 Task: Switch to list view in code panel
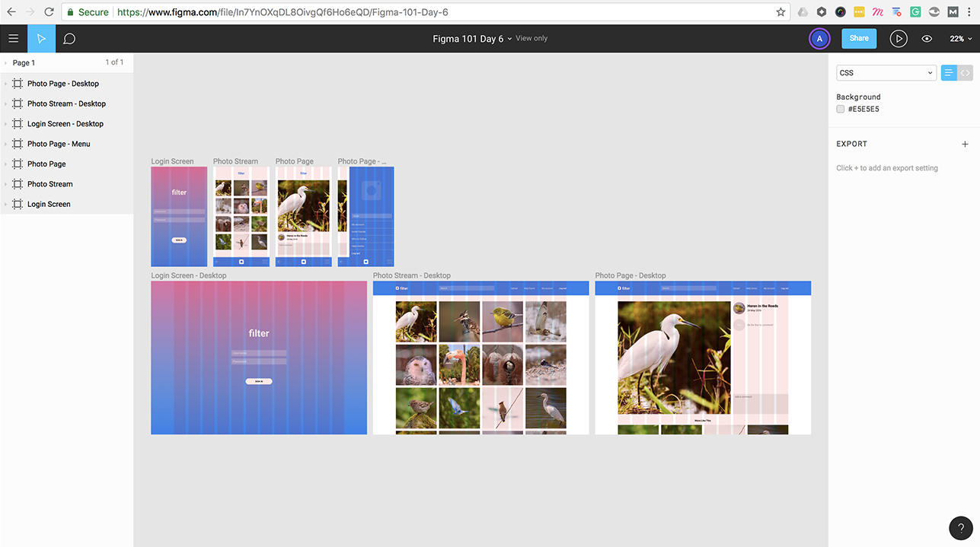pos(949,73)
